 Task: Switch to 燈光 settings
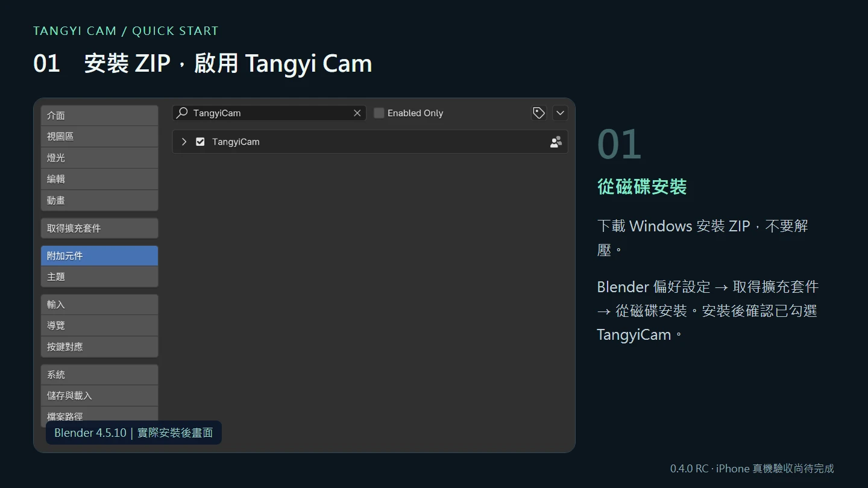pyautogui.click(x=99, y=158)
